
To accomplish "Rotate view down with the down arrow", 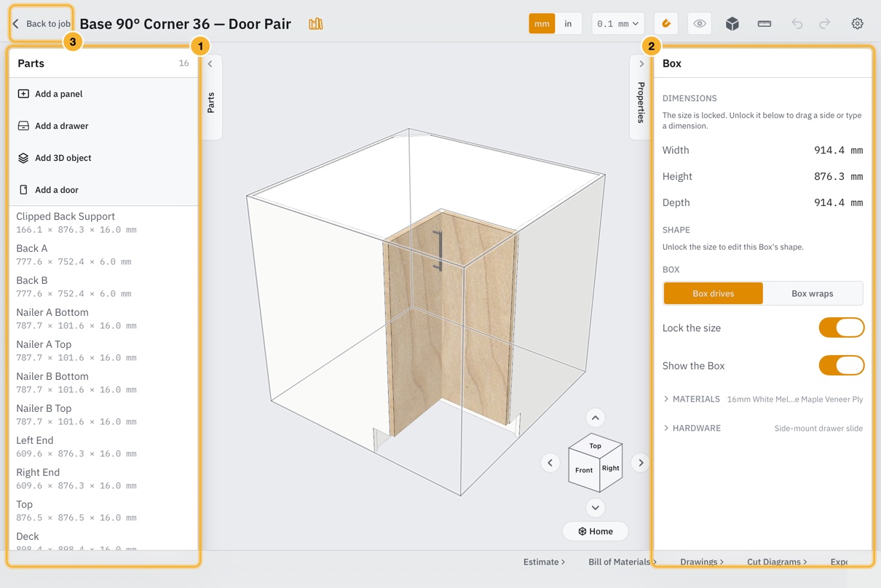I will [596, 508].
